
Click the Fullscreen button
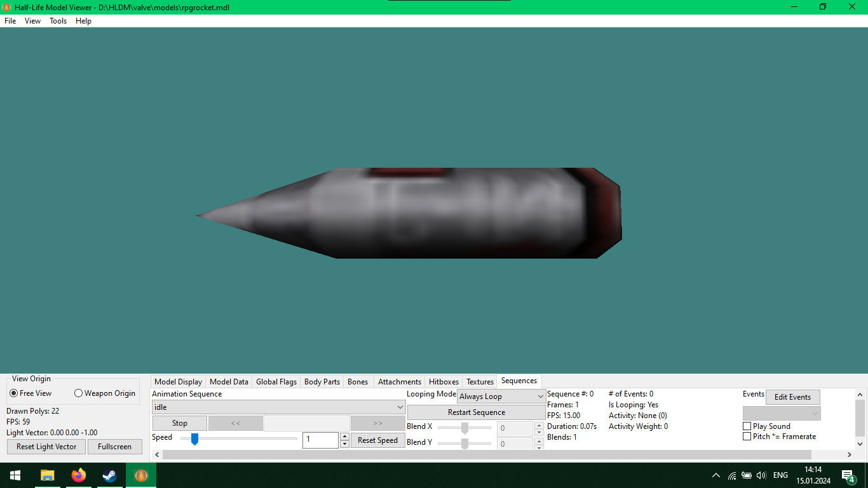click(114, 447)
